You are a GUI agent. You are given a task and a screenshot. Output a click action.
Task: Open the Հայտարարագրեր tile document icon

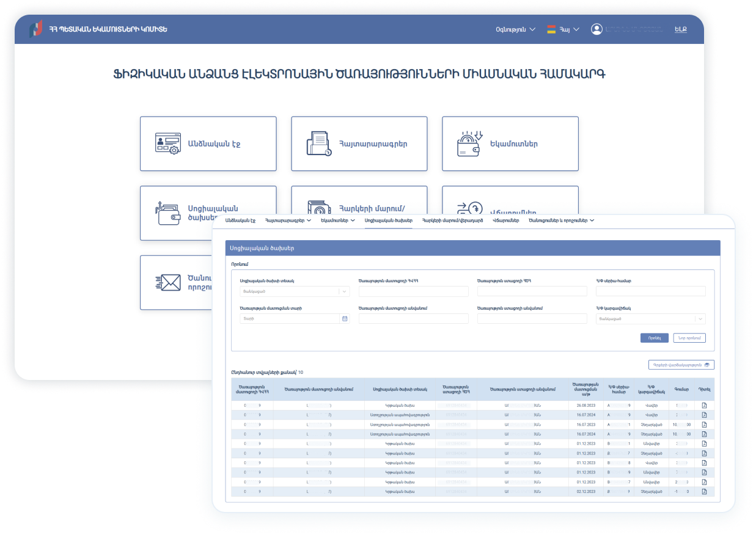(319, 144)
